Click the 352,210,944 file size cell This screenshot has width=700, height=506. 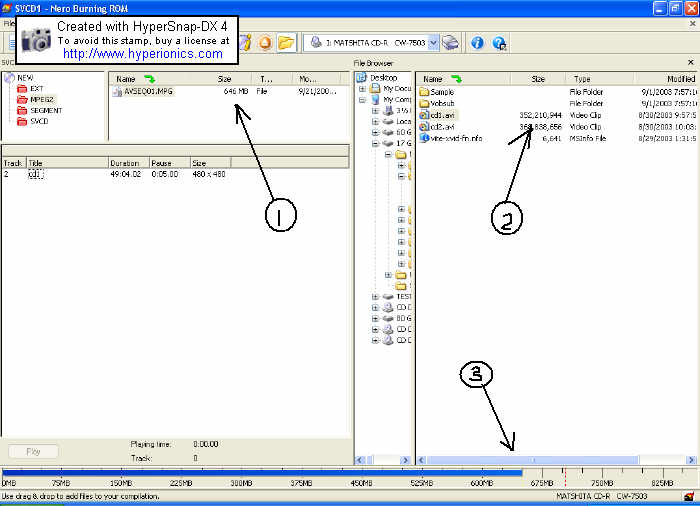(x=540, y=115)
